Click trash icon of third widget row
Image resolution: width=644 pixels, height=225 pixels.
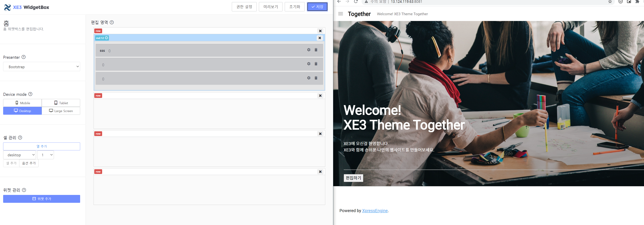316,78
